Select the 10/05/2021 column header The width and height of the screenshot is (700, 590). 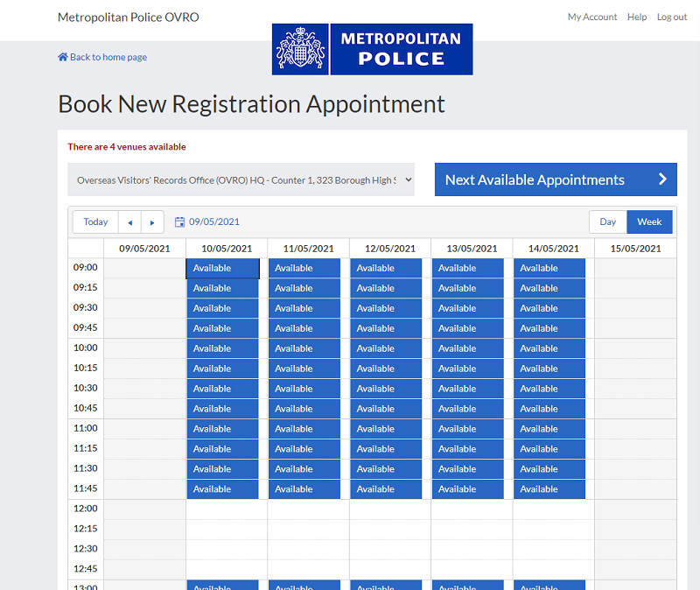click(x=227, y=249)
